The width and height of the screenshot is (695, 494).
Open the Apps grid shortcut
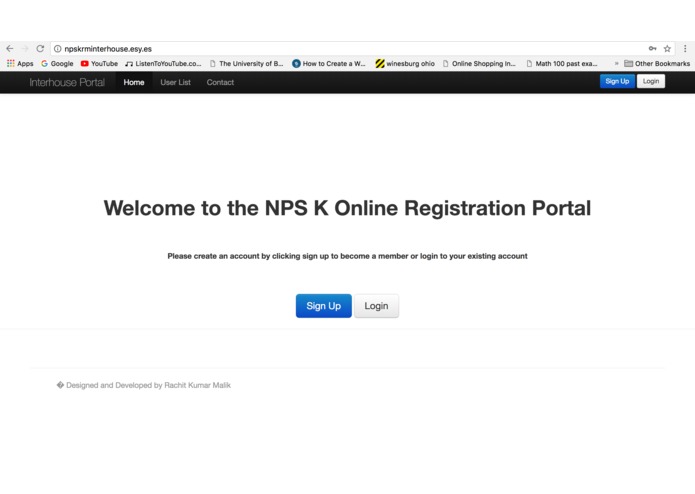point(20,64)
